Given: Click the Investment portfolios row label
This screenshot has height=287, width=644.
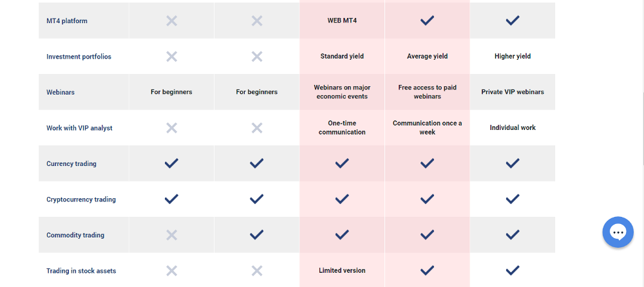Looking at the screenshot, I should tap(79, 57).
